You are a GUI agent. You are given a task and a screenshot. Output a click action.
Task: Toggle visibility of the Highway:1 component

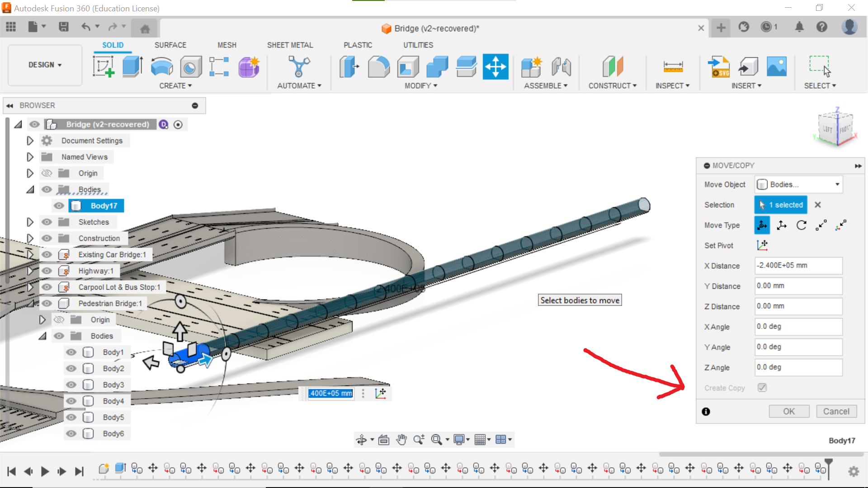pos(47,271)
